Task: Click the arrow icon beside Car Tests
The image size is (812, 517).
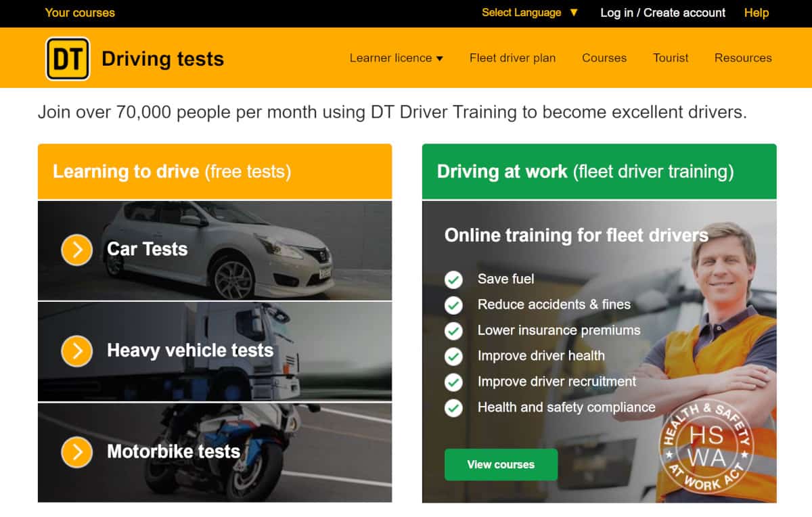Action: pyautogui.click(x=77, y=250)
